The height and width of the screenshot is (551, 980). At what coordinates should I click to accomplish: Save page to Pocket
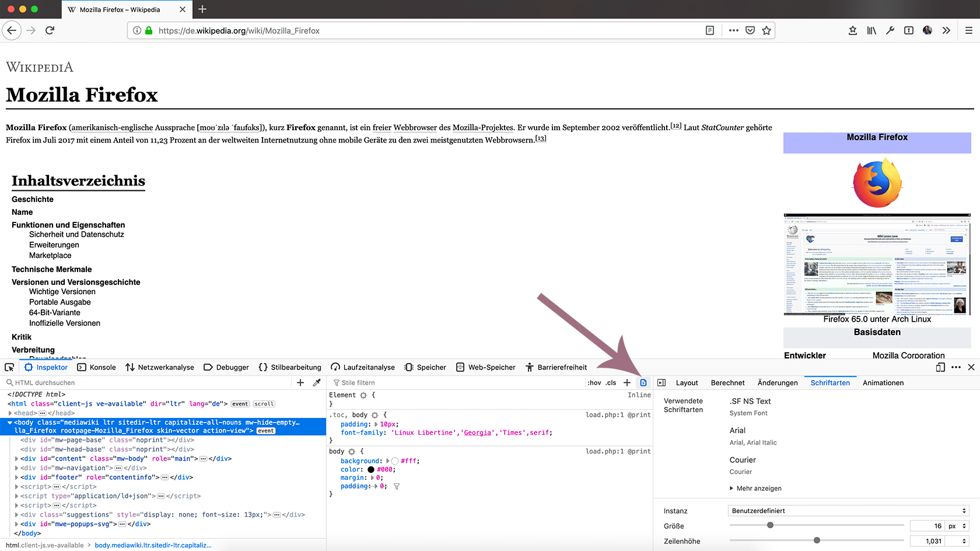tap(750, 30)
